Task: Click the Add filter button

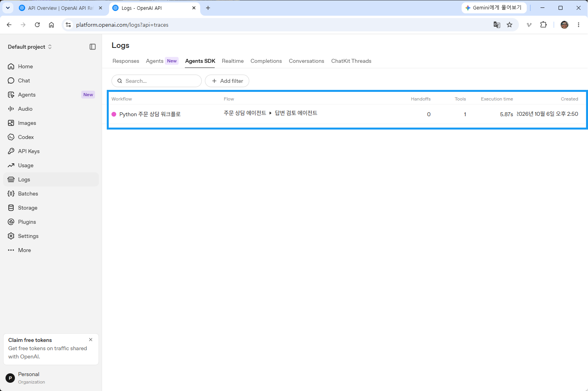Action: (227, 81)
